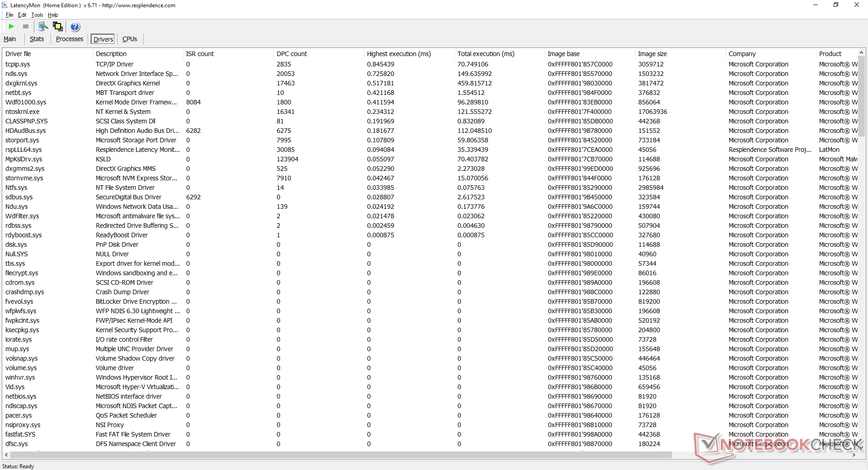Select the dxgkrnl.sys driver row
This screenshot has width=868, height=470.
tap(430, 83)
